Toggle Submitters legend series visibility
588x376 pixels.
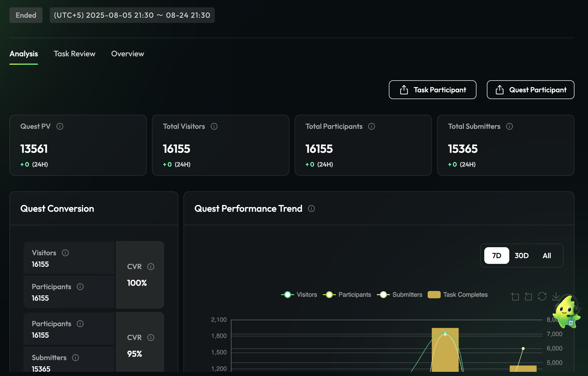(400, 295)
